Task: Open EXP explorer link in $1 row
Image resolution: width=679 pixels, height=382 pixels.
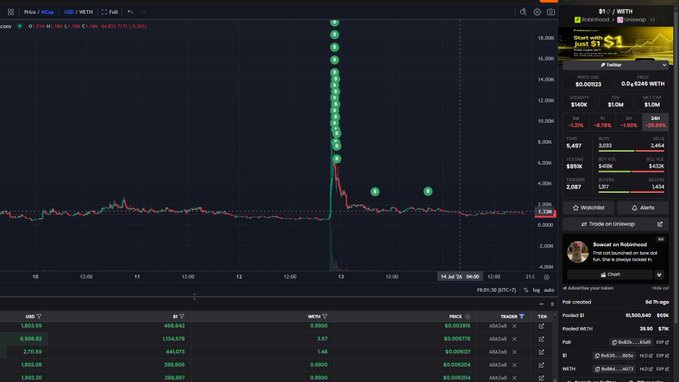Action: [662, 356]
